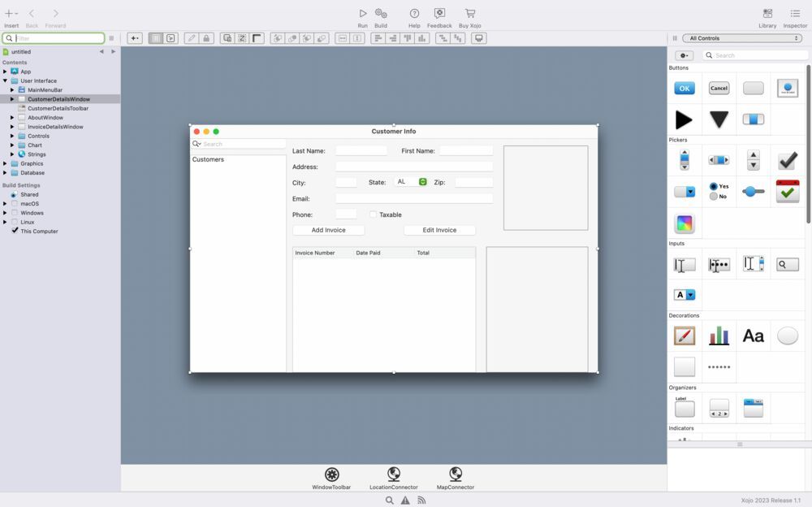Screen dimensions: 812x507
Task: Open the All Controls dropdown
Action: click(x=742, y=38)
